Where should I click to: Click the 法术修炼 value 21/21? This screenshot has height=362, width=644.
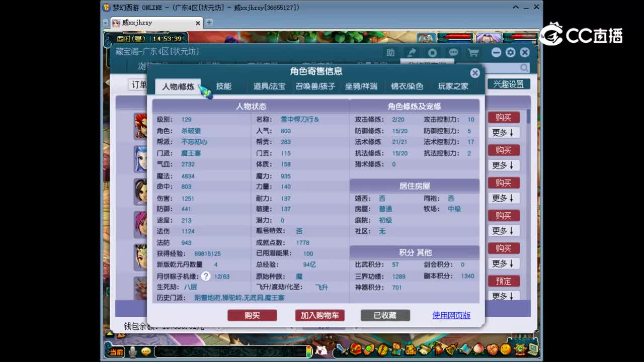(x=400, y=142)
